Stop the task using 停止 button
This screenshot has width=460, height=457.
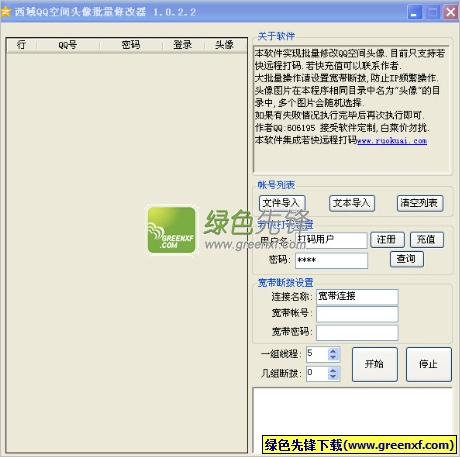pos(429,364)
